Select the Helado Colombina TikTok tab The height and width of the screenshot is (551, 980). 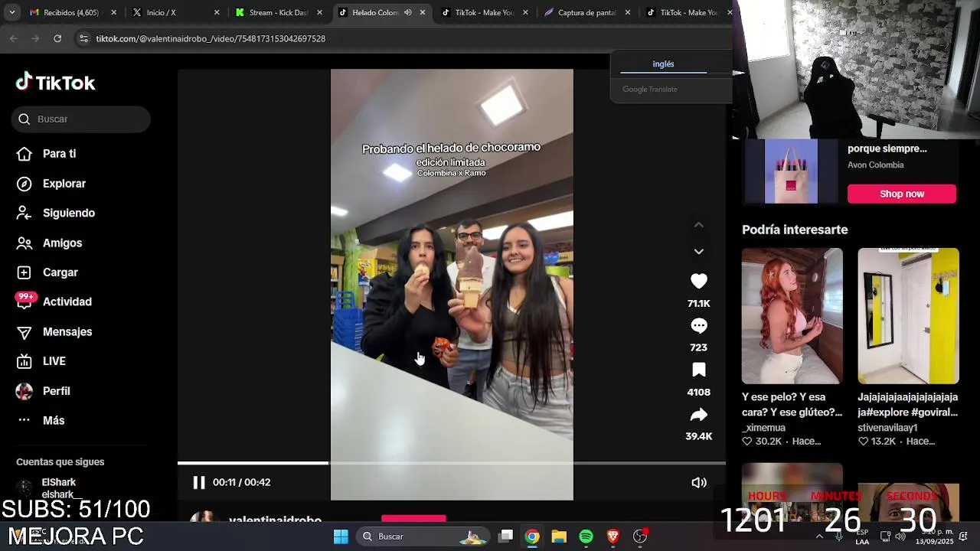point(374,12)
